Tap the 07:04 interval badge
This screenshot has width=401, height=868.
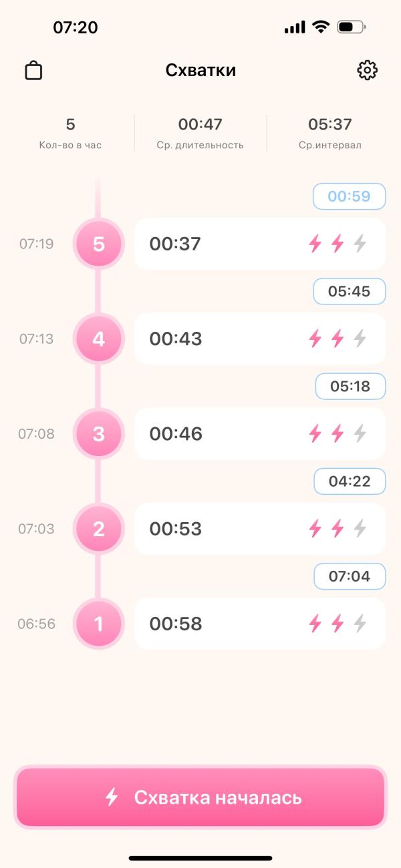(x=350, y=576)
